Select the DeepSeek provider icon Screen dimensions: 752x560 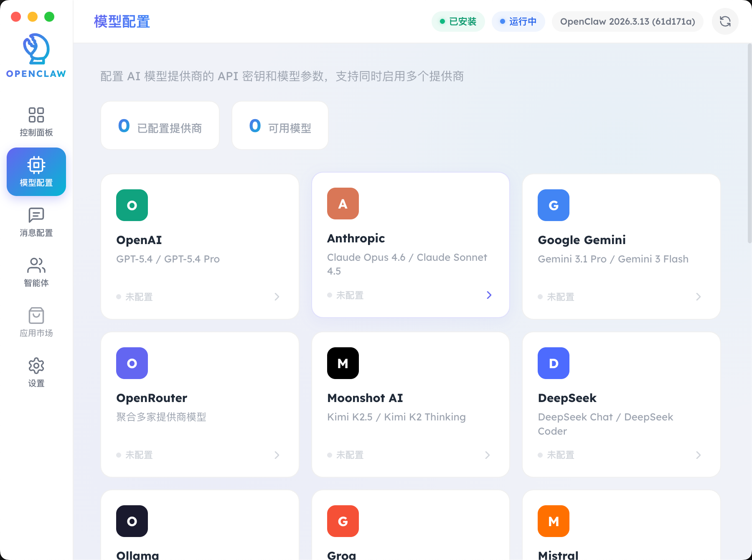tap(553, 363)
